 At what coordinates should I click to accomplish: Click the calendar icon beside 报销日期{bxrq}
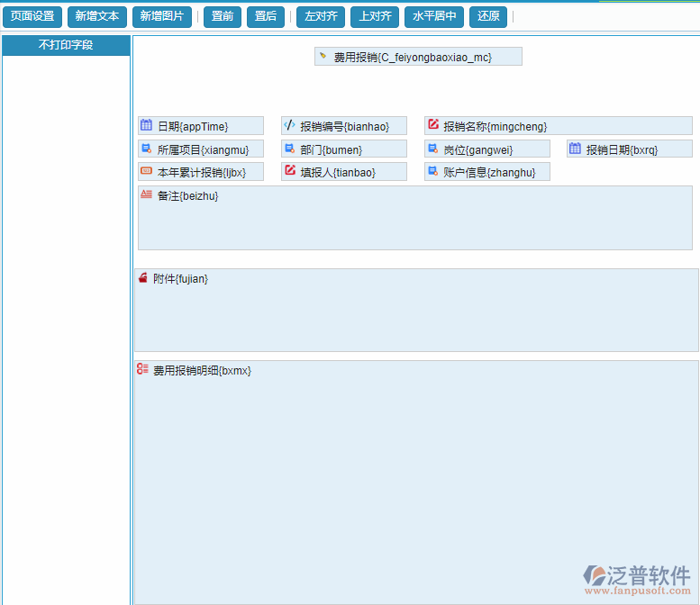(575, 149)
